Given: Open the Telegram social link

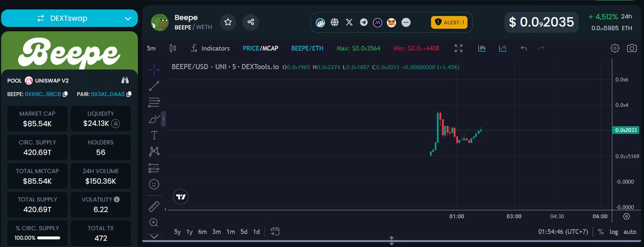Looking at the screenshot, I should (x=364, y=23).
